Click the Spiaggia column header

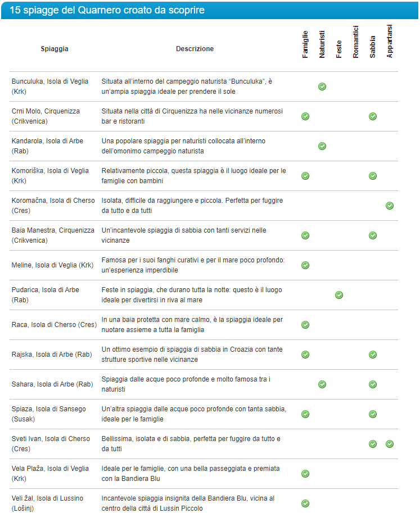pos(55,49)
